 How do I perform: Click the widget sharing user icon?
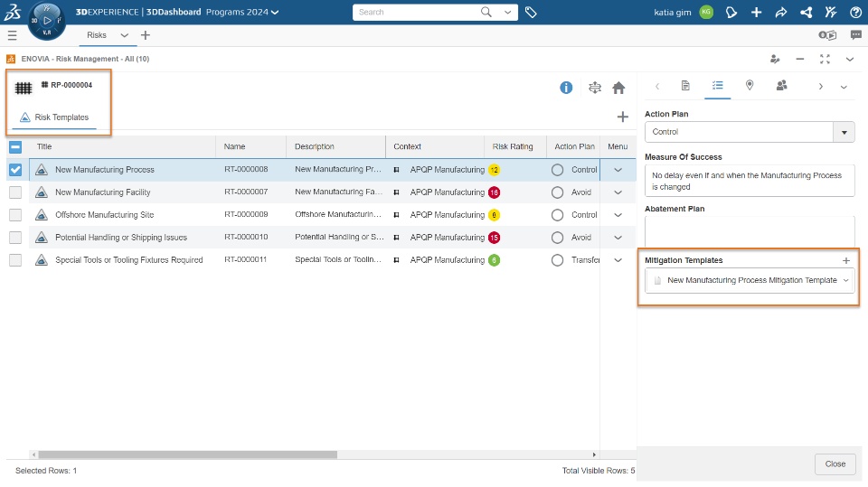[775, 60]
